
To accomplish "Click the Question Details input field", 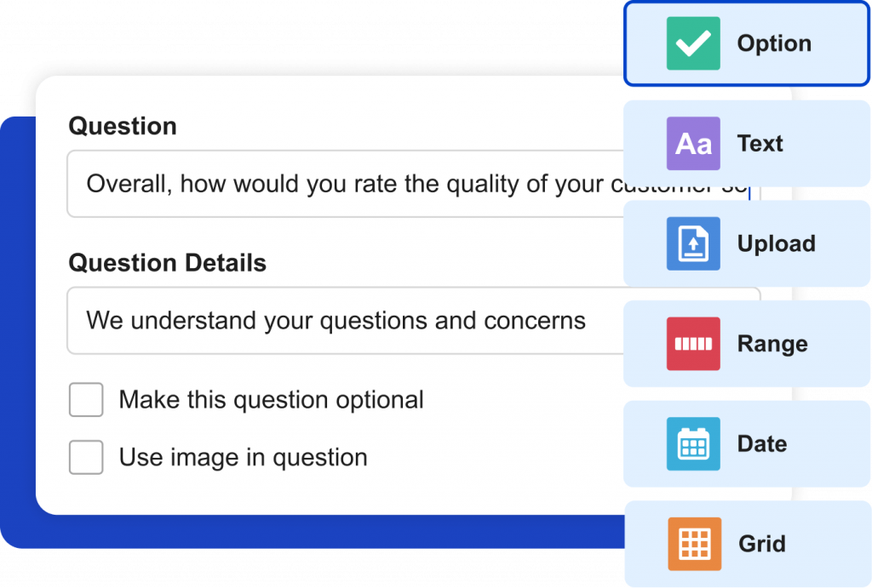I will 413,321.
